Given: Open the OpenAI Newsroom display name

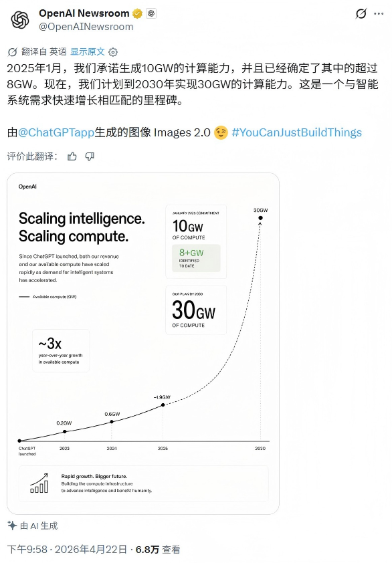Looking at the screenshot, I should pyautogui.click(x=84, y=13).
